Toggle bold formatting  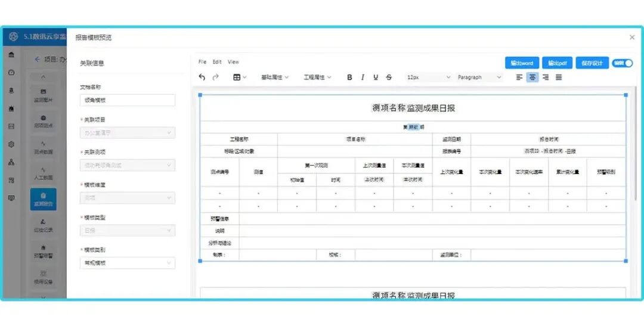click(x=349, y=77)
